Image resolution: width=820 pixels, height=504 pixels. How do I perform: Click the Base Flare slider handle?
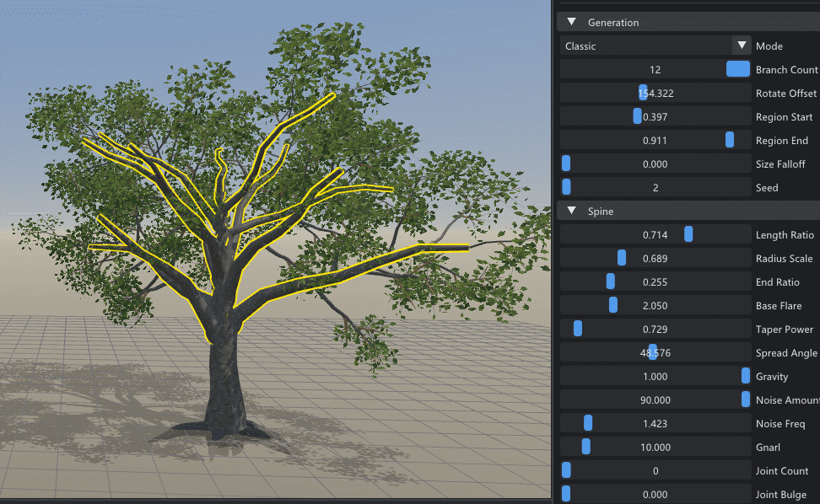pos(613,305)
